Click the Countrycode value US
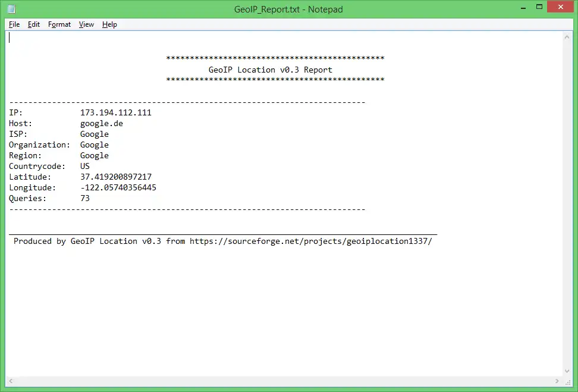 tap(85, 167)
